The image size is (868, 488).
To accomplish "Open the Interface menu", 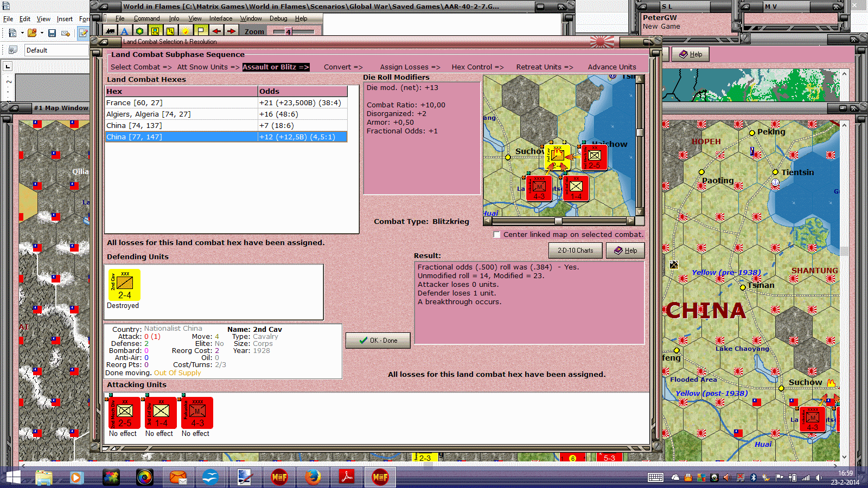I will pos(221,18).
